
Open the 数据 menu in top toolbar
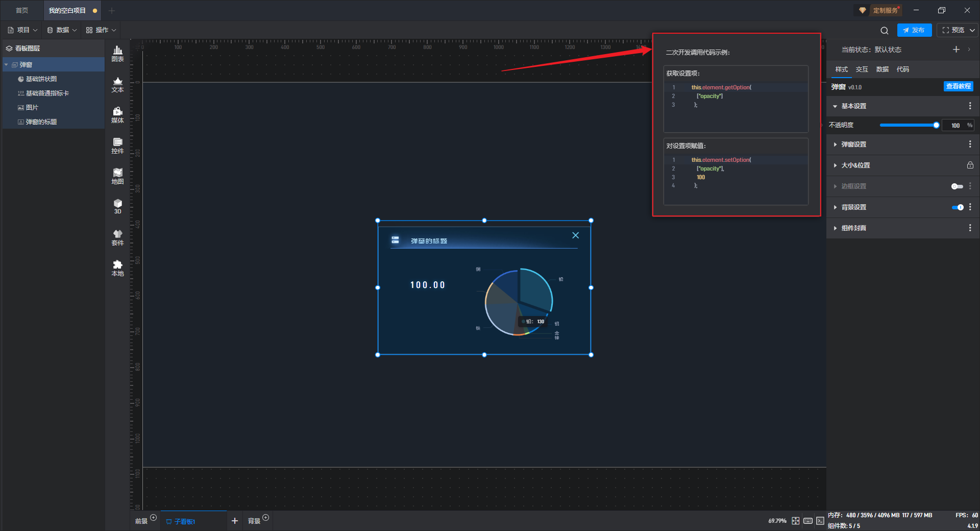point(62,30)
